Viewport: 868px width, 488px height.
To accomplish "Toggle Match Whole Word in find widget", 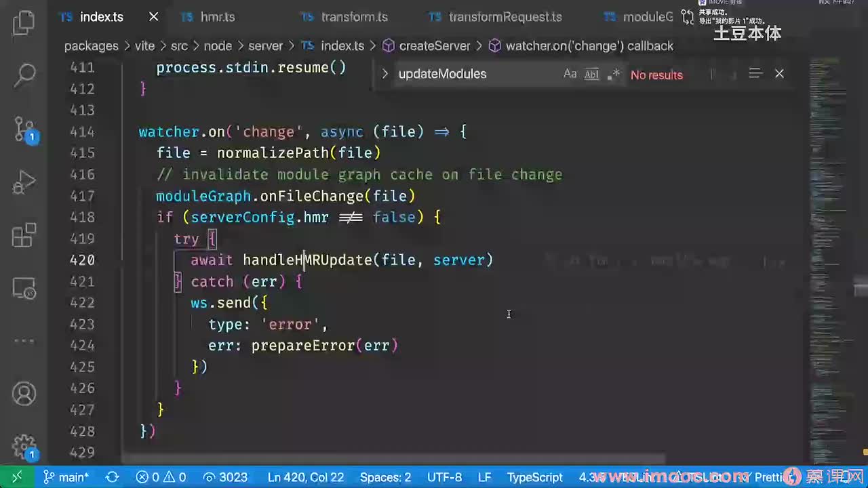I will click(x=591, y=74).
